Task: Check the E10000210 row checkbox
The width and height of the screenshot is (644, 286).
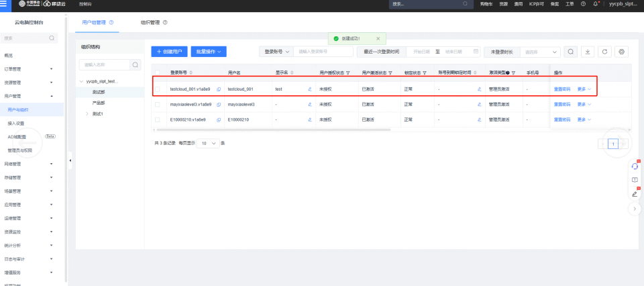Action: click(157, 120)
